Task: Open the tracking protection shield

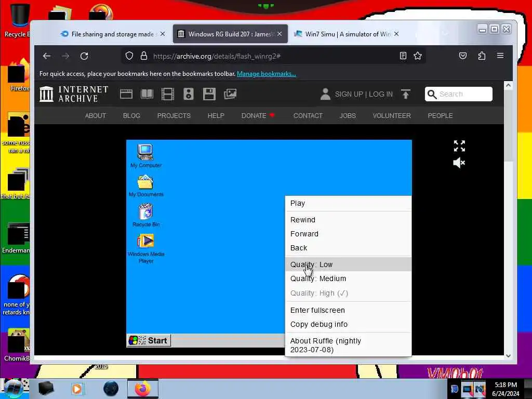Action: [129, 56]
